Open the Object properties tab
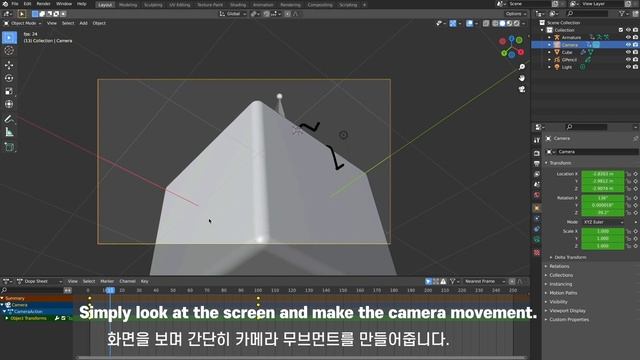 pyautogui.click(x=537, y=208)
